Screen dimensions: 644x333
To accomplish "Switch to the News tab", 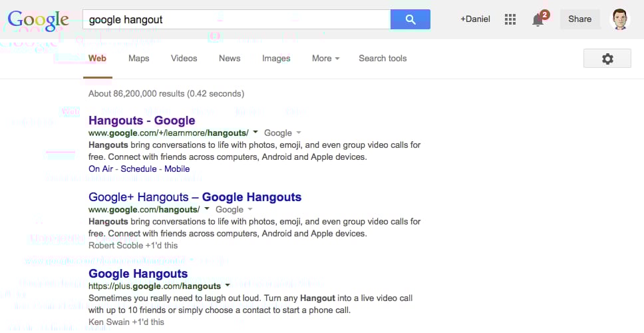I will click(230, 59).
